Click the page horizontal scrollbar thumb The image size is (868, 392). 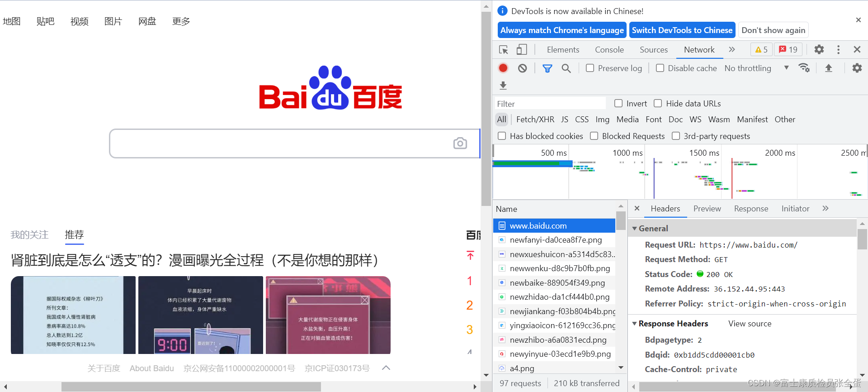(191, 387)
